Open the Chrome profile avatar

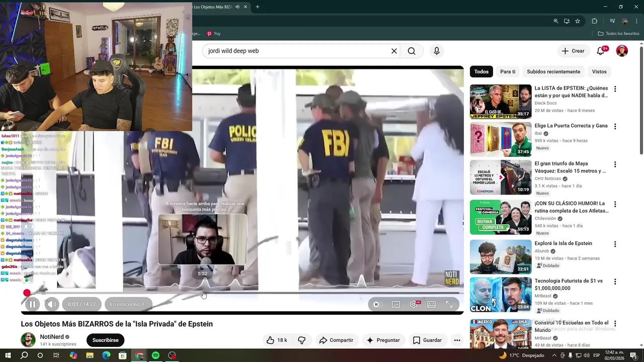point(625,21)
